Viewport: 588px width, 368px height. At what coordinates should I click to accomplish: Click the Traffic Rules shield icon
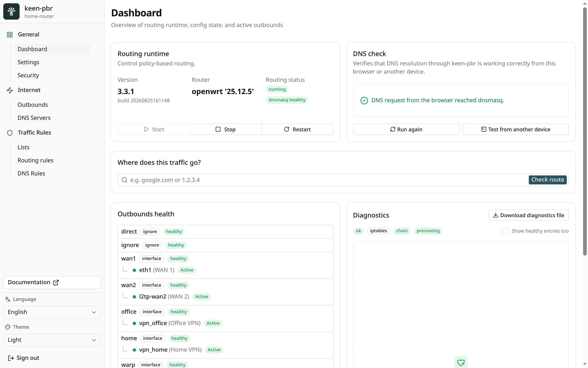(x=10, y=133)
